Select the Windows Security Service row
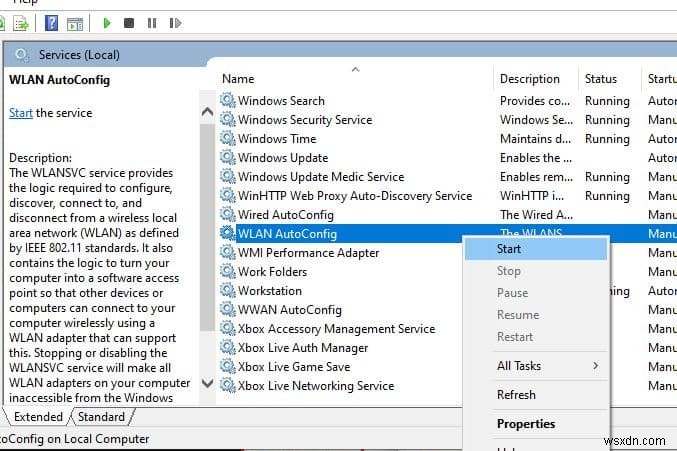 pos(447,120)
